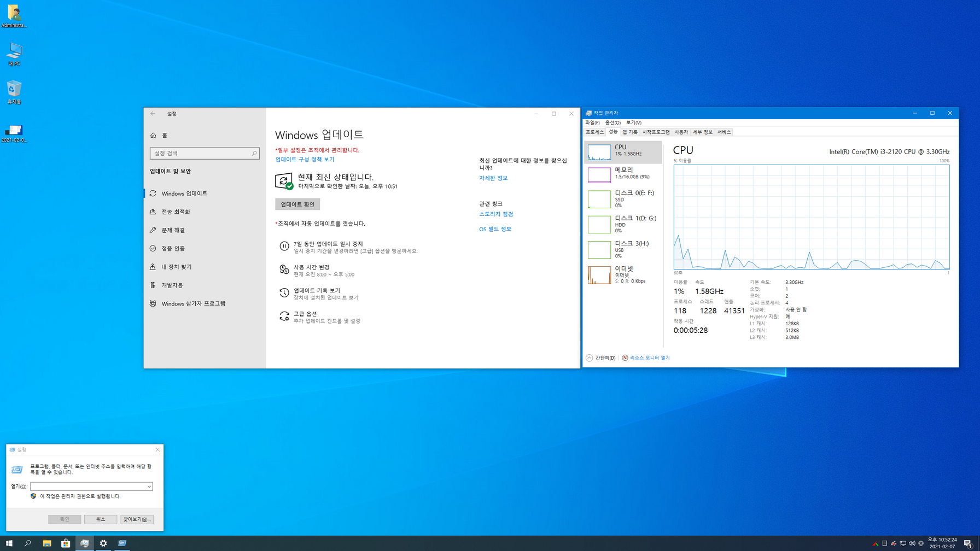Go back in the Settings window
Image resolution: width=980 pixels, height=551 pixels.
click(153, 114)
